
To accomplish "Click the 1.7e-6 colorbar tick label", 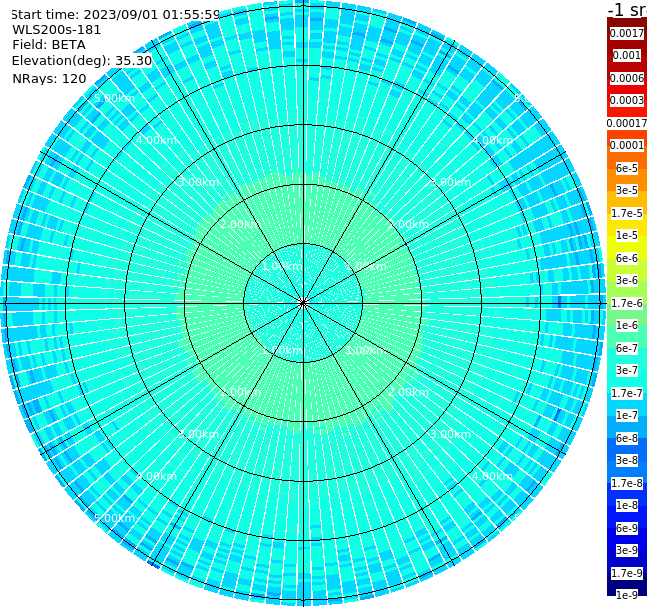I will point(627,303).
